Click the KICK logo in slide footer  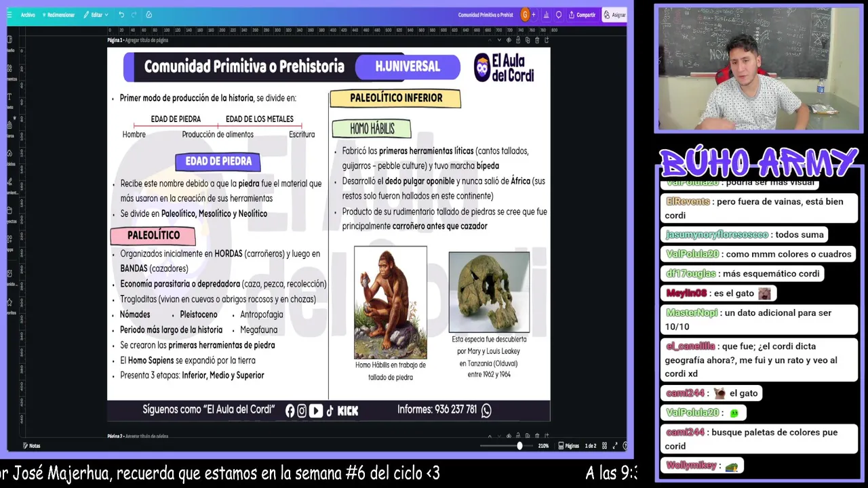(x=348, y=411)
